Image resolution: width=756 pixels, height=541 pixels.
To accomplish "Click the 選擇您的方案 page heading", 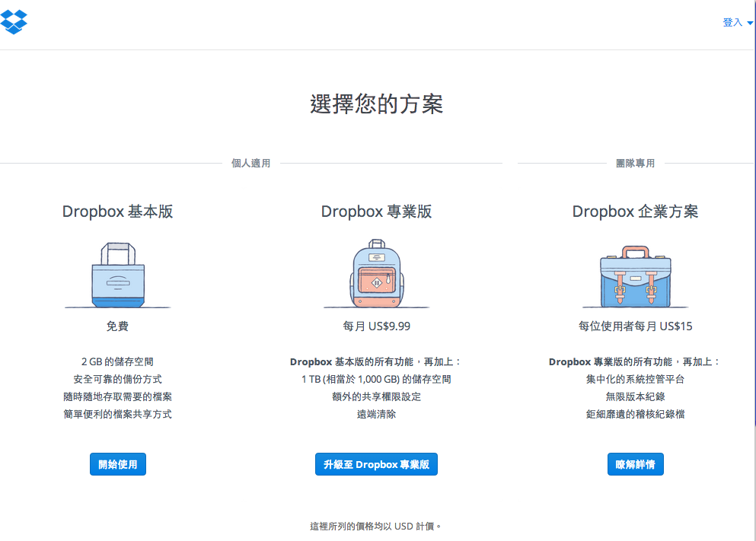I will pyautogui.click(x=378, y=104).
